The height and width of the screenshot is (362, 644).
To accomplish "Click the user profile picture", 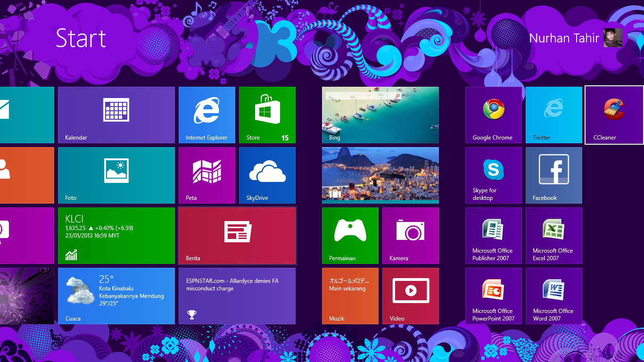I will [x=613, y=38].
